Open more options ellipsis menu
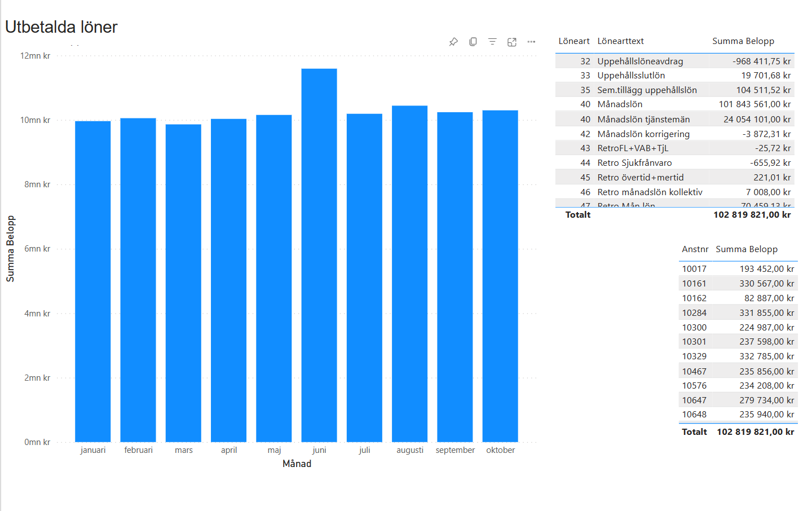This screenshot has width=812, height=511. 531,42
